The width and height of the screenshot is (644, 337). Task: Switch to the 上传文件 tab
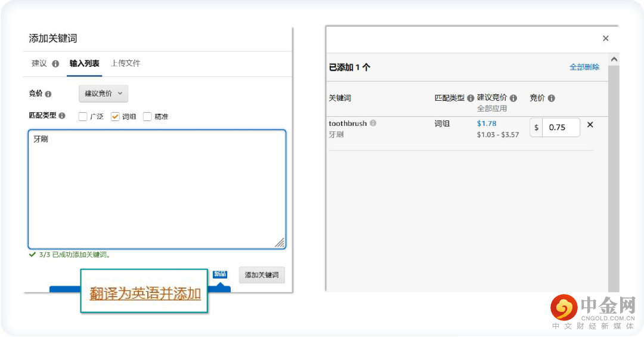pos(125,63)
